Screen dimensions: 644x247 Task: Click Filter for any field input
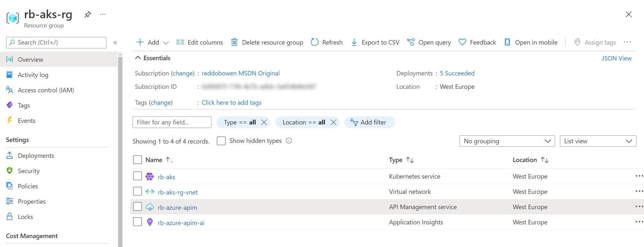tap(172, 122)
